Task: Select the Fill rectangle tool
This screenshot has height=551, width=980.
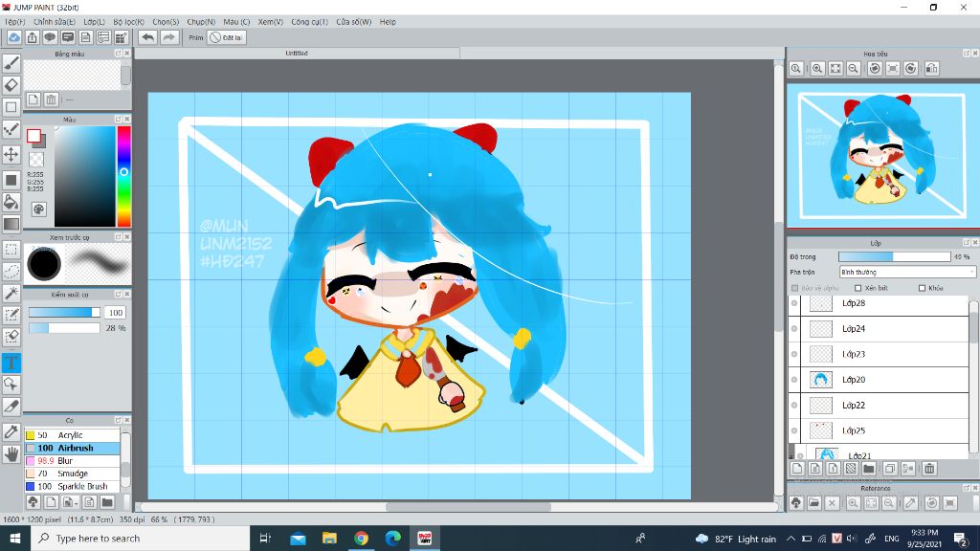Action: pos(11,180)
